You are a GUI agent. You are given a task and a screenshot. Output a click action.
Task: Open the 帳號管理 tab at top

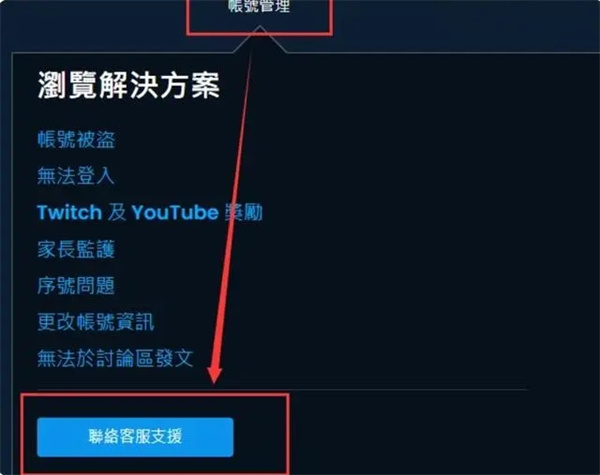click(259, 6)
